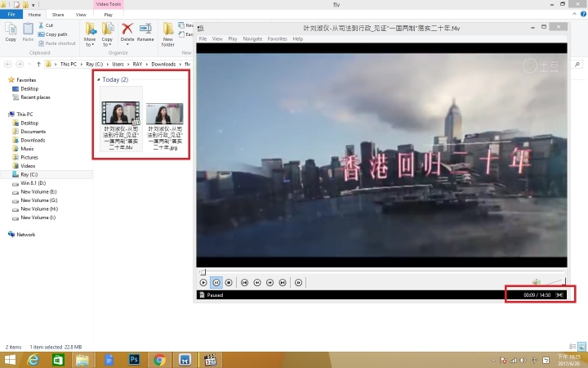
Task: Open the Favorites menu in the media player
Action: click(x=277, y=38)
